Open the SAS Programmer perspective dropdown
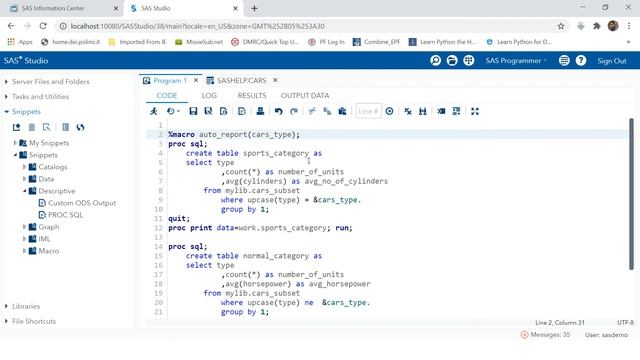 [x=516, y=60]
